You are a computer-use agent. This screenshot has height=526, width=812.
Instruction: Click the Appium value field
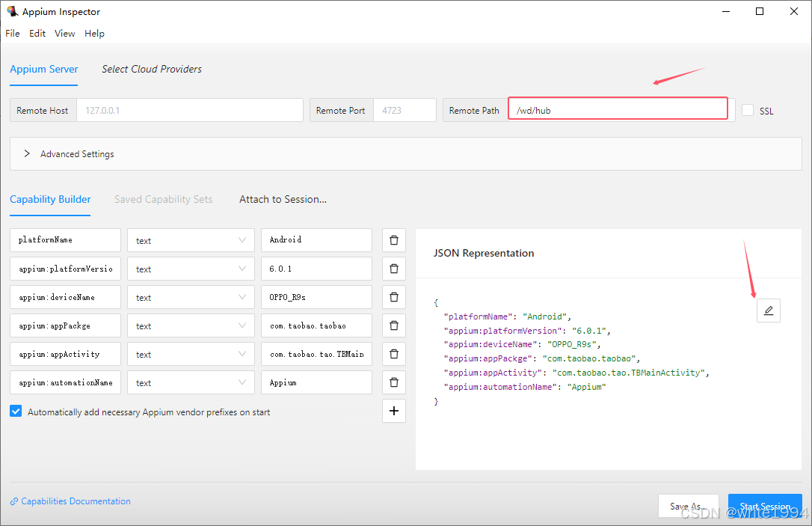(316, 383)
